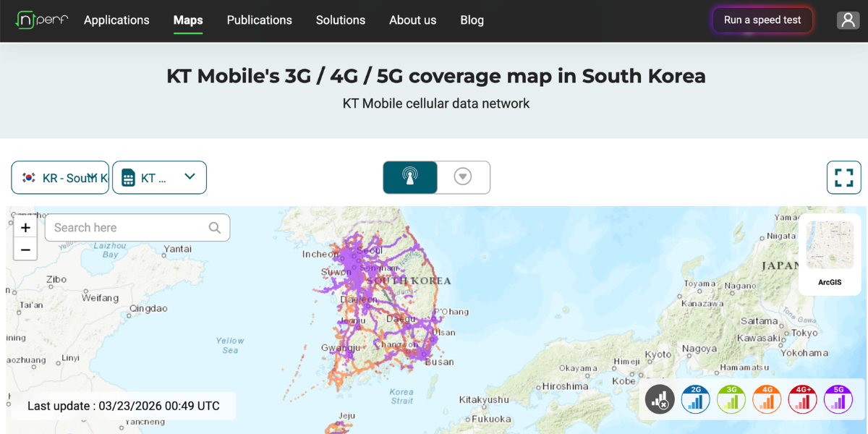Activate the 4G+ coverage icon
This screenshot has height=434, width=868.
(x=802, y=399)
